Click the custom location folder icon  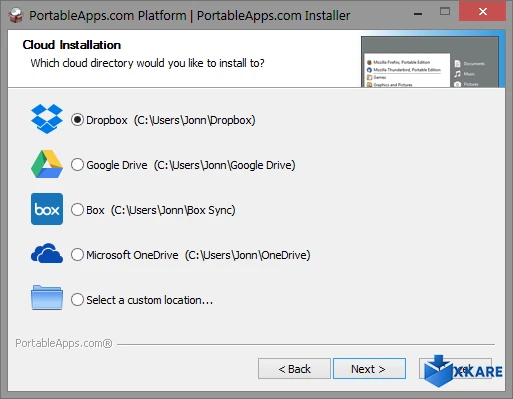[x=47, y=298]
